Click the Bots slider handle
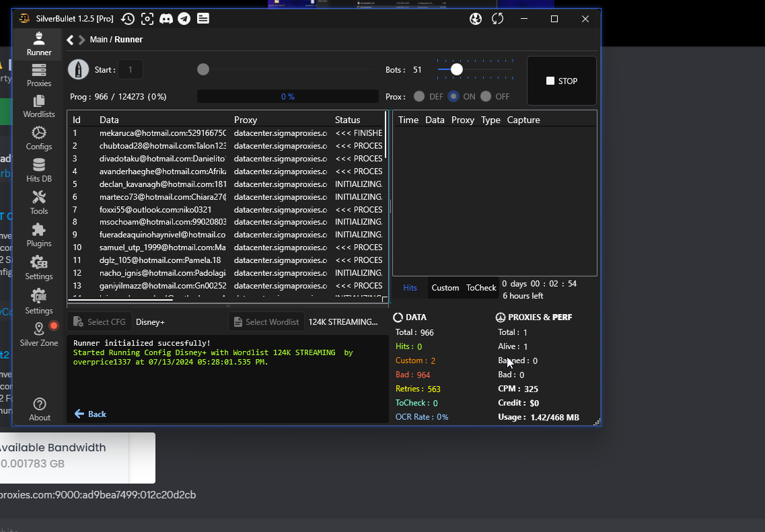This screenshot has height=532, width=765. pos(457,69)
